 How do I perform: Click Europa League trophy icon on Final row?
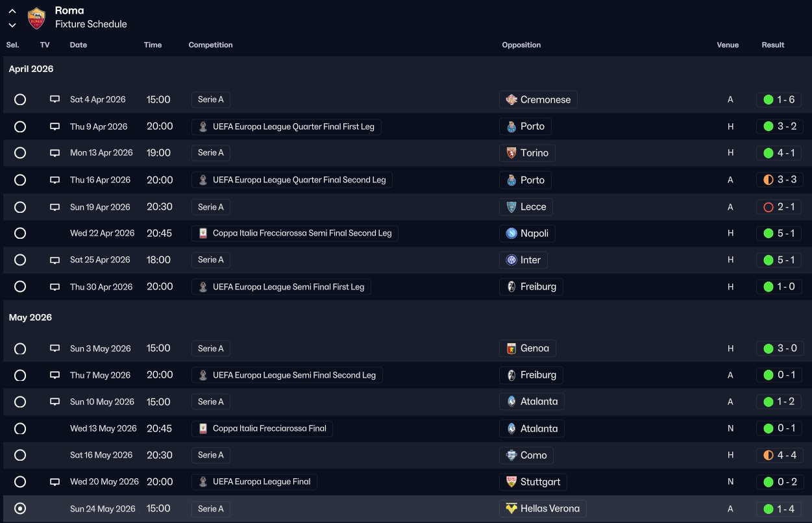click(x=203, y=482)
